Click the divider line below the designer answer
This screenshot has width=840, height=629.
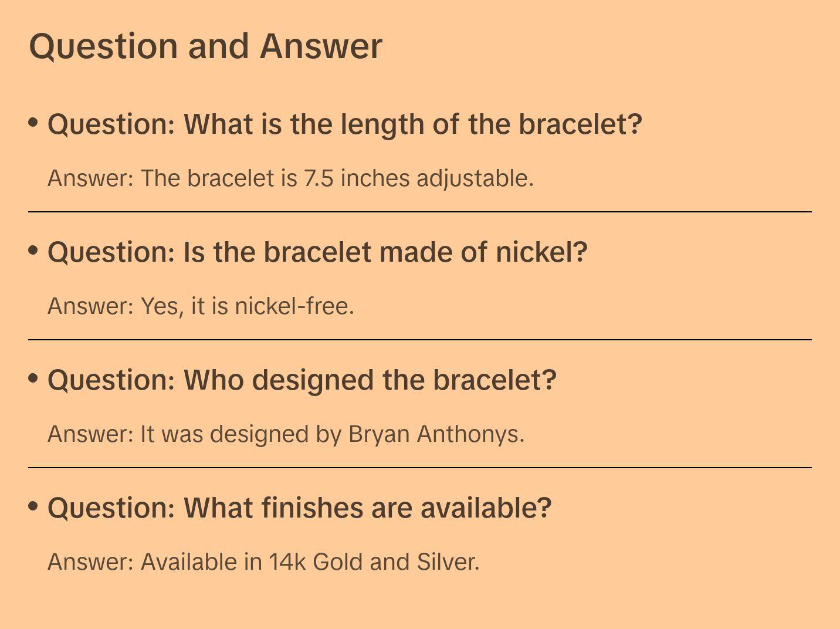point(420,468)
